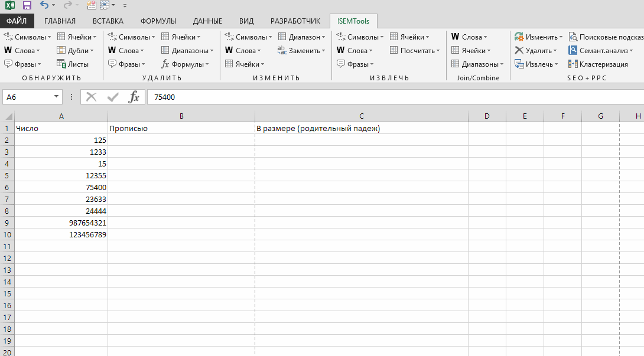The image size is (644, 356).
Task: Open Дубли in the ОБНАРУЖИТЬ group
Action: [75, 51]
